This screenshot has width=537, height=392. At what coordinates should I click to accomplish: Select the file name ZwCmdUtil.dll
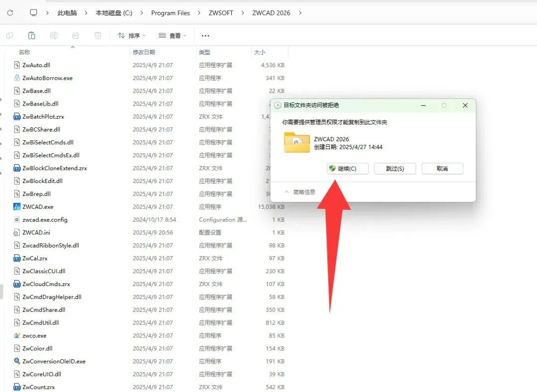point(41,323)
